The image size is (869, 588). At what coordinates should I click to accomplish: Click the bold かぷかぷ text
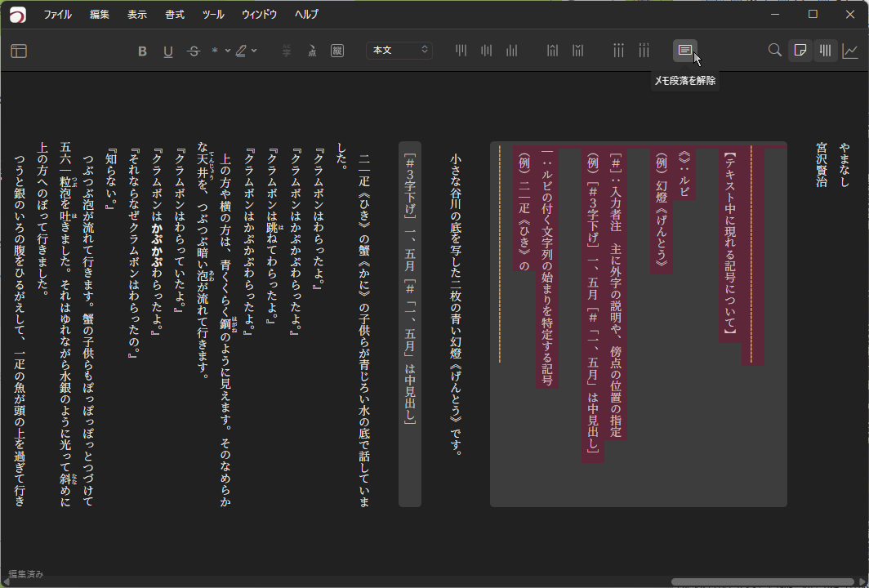[x=158, y=245]
